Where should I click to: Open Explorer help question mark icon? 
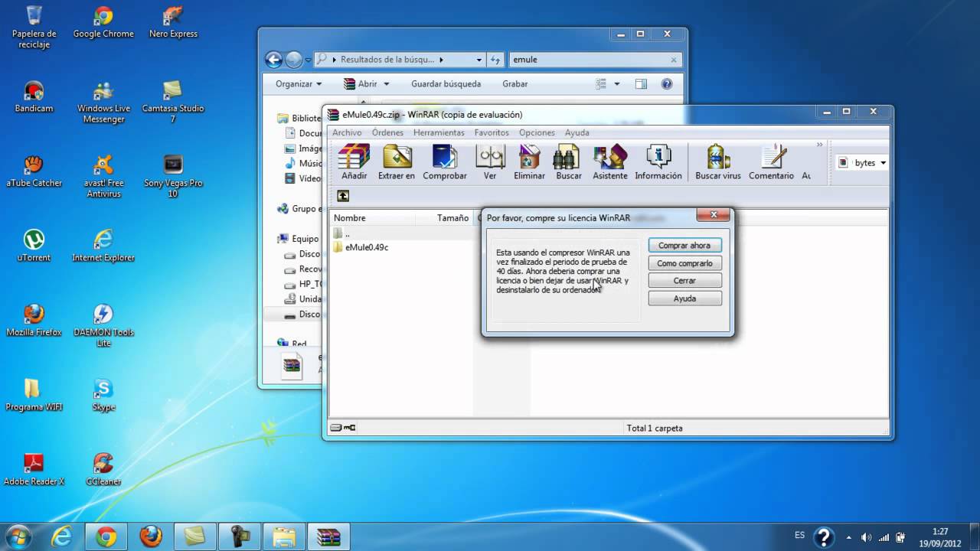coord(667,84)
